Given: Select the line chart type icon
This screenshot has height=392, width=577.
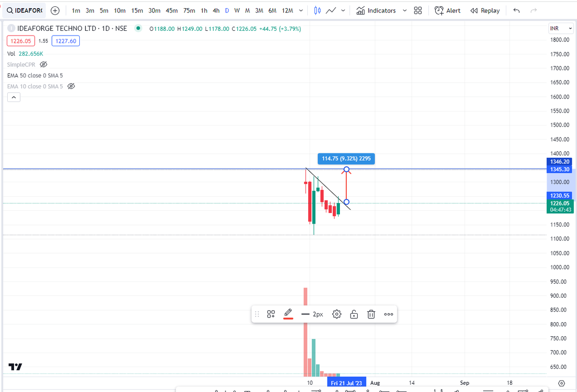Looking at the screenshot, I should [x=331, y=11].
